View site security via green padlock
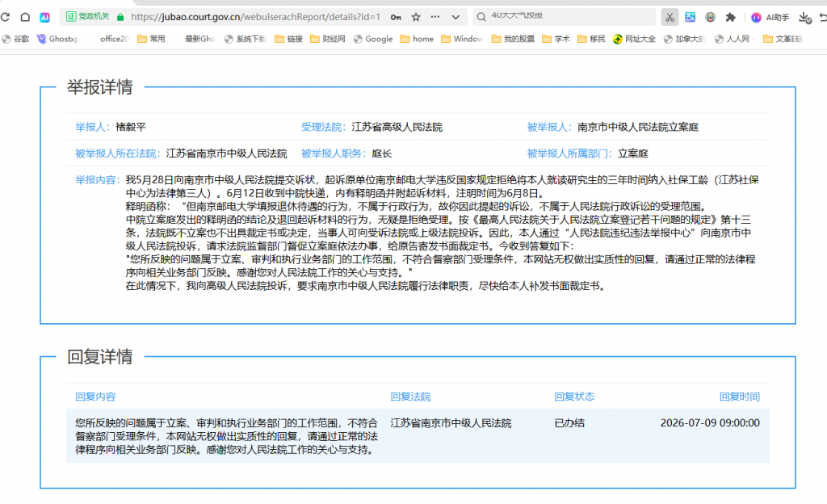 (x=120, y=18)
